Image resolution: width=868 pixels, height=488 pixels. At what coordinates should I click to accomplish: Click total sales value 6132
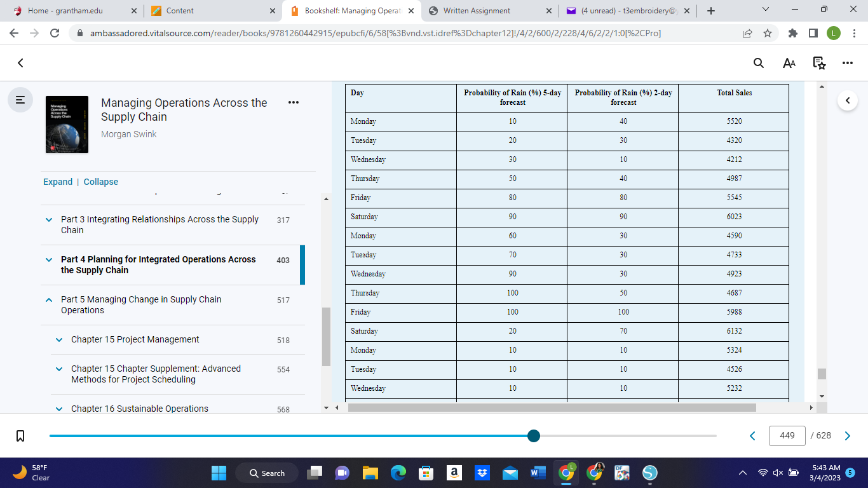pos(734,331)
